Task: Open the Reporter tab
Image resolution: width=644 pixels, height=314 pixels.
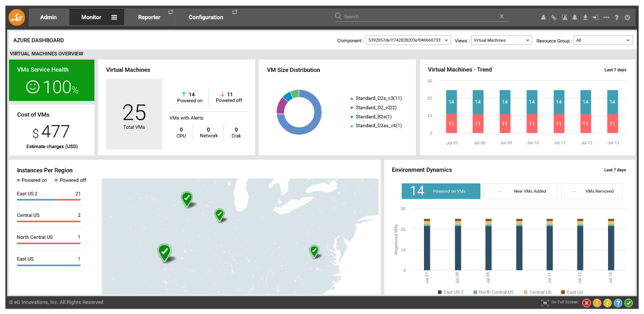Action: 149,17
